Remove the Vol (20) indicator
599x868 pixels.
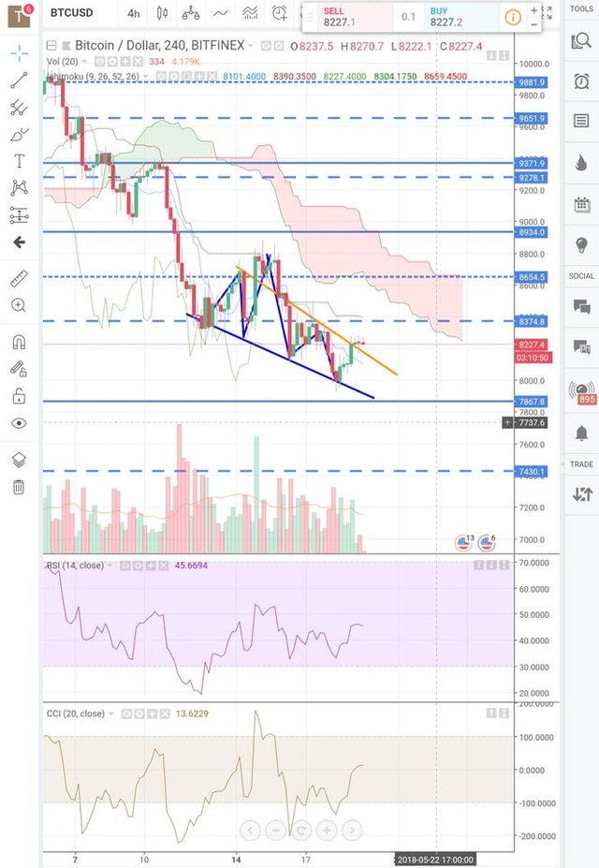[x=138, y=62]
